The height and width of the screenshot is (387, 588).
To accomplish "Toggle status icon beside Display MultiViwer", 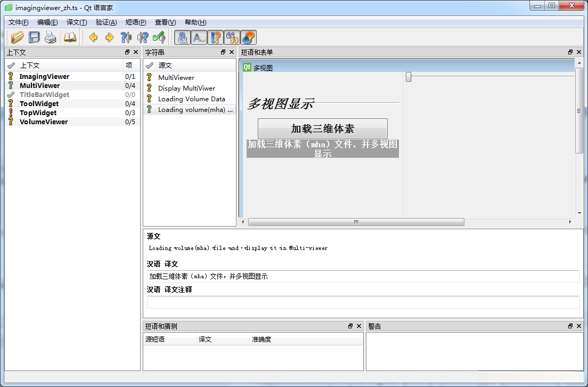I will (x=149, y=88).
